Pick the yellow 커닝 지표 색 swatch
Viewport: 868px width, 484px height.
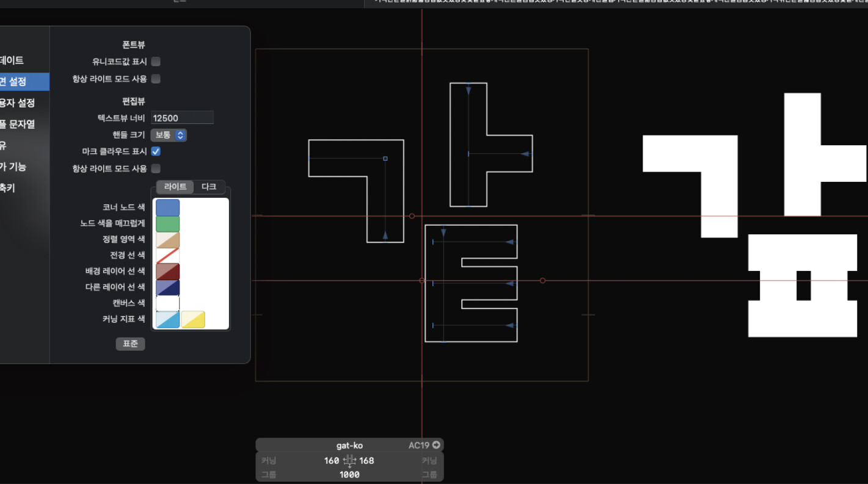[193, 319]
